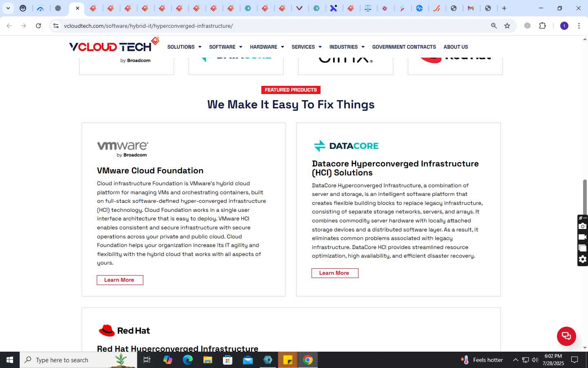Click the FEATURED PRODUCTS red label
Viewport: 588px width, 368px height.
(x=291, y=90)
